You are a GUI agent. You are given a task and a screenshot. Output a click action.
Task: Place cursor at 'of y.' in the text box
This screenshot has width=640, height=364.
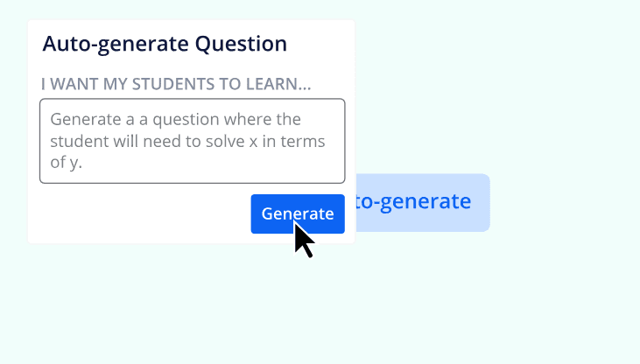coord(67,162)
